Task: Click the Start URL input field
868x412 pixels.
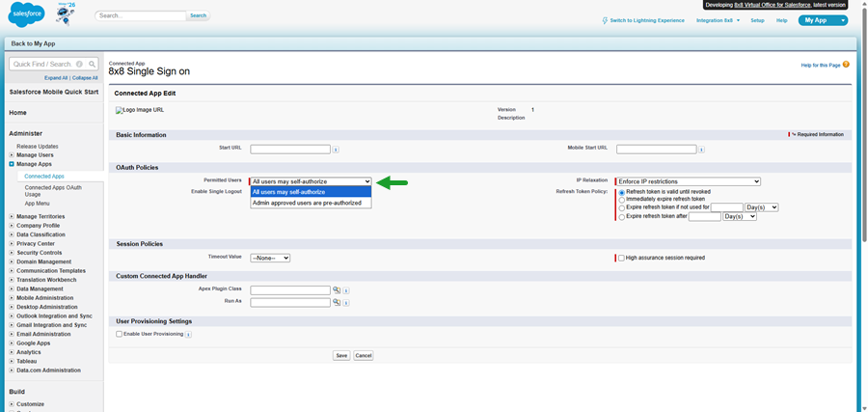Action: [x=289, y=150]
